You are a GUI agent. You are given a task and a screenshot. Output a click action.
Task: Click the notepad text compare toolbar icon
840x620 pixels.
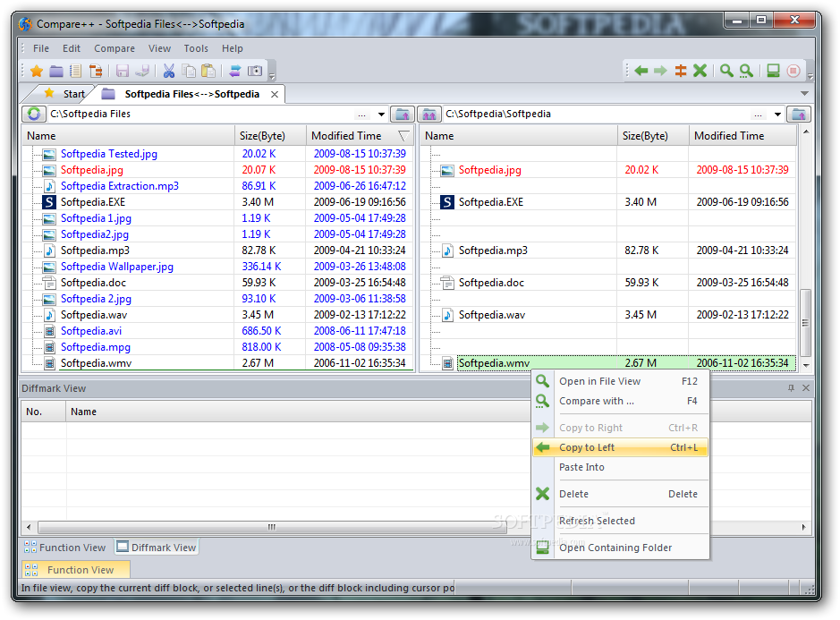75,71
